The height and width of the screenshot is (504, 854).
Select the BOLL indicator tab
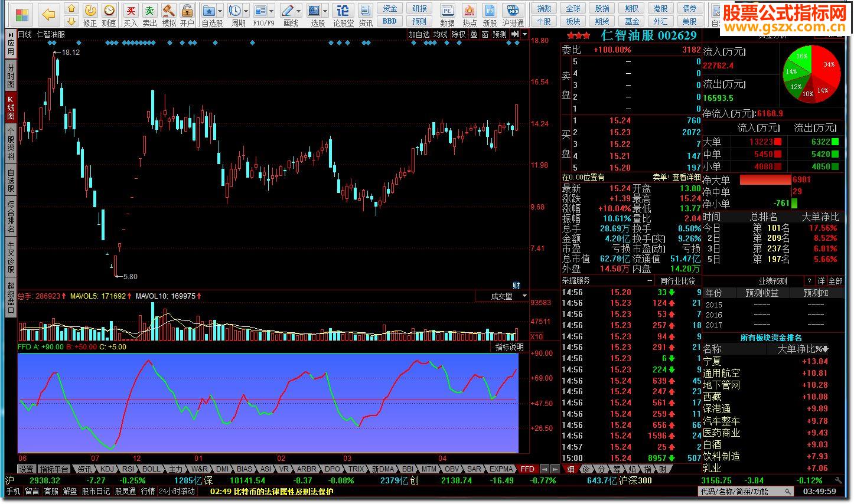(x=151, y=469)
